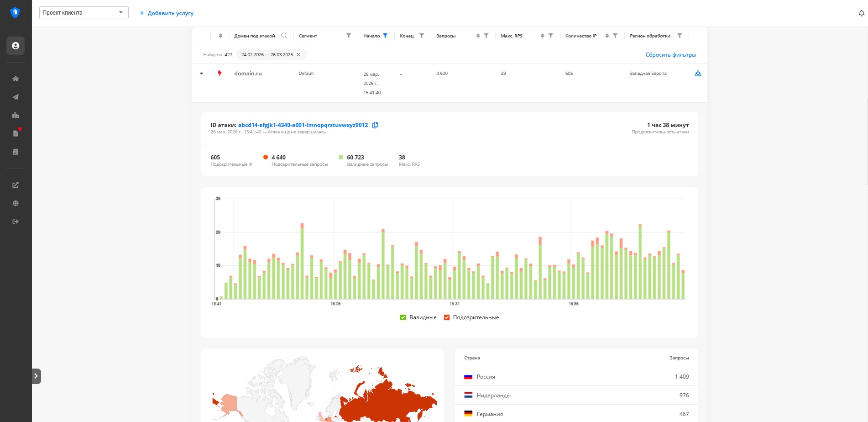This screenshot has width=868, height=422.
Task: Click the orange dot beside 4 640
Action: [266, 157]
